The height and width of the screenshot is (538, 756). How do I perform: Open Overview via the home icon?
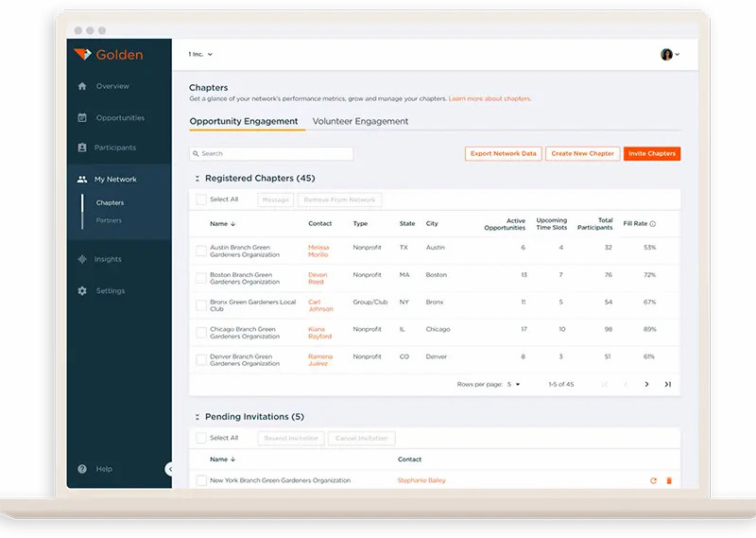[82, 86]
